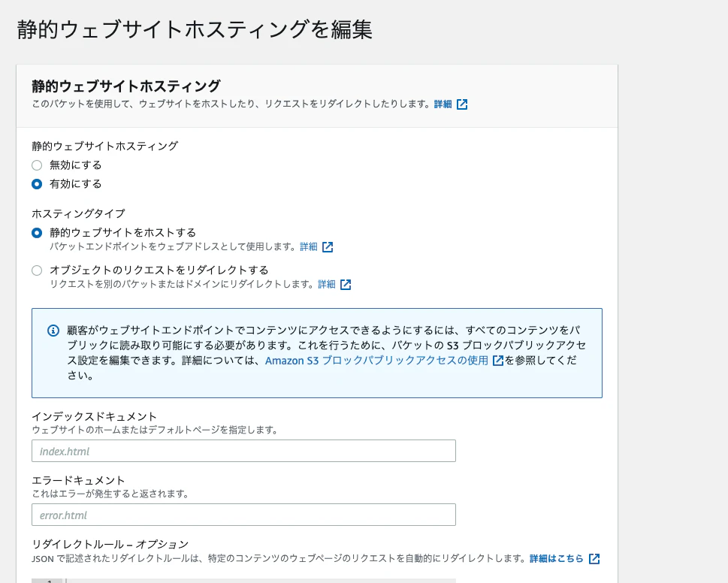Click the エラードキュメント label
This screenshot has width=728, height=583.
coord(78,480)
